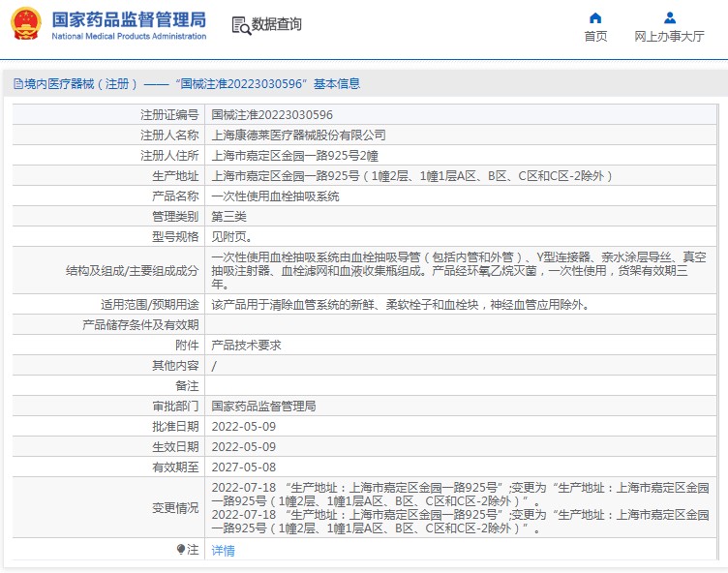Click the 附件 value 产品技术要求

coord(246,346)
